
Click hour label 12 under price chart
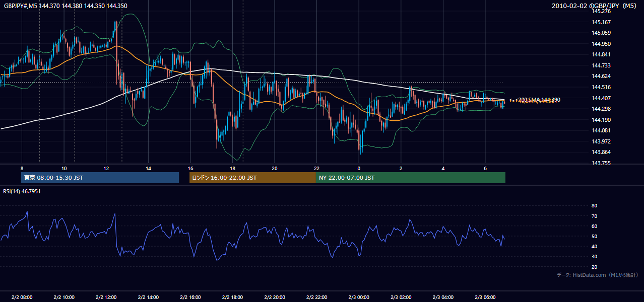[x=106, y=168]
